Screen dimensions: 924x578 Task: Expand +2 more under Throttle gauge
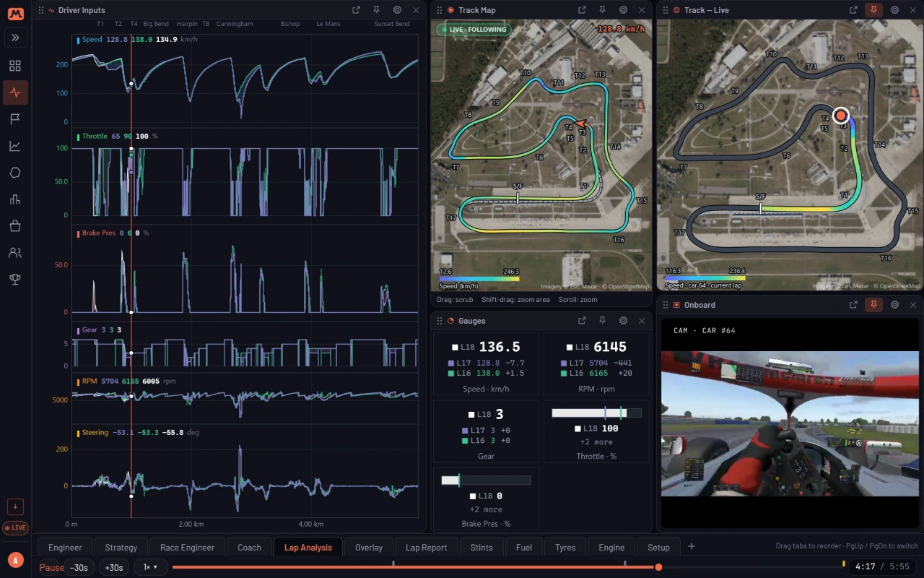pos(596,442)
